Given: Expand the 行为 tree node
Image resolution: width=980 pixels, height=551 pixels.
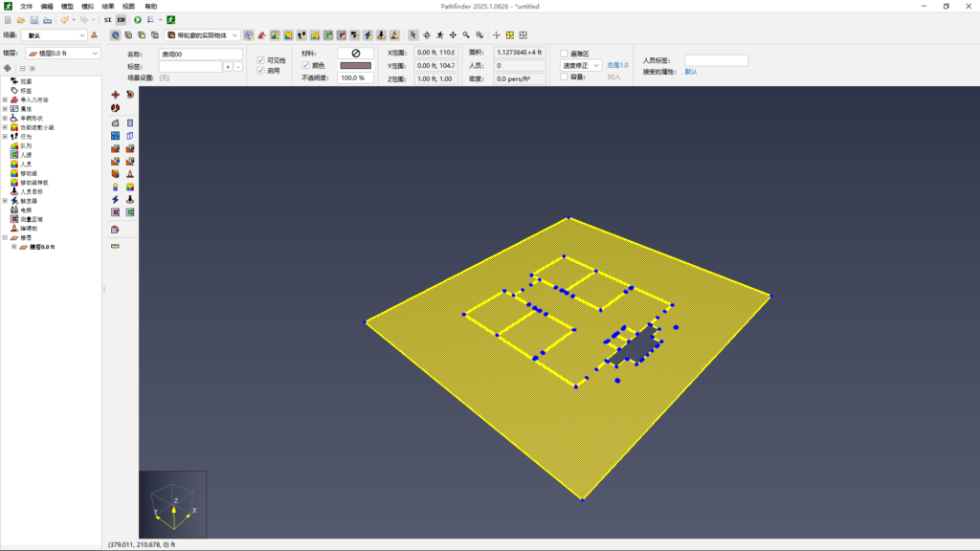Looking at the screenshot, I should [5, 137].
